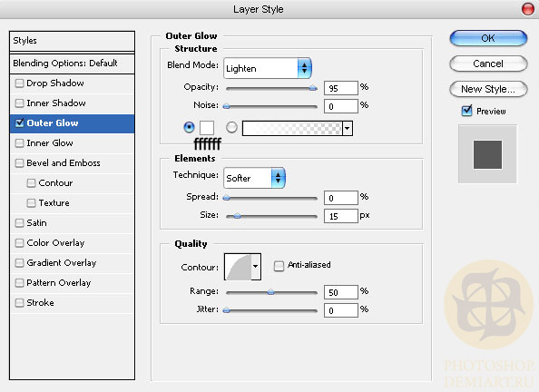The width and height of the screenshot is (539, 392).
Task: Click the New Style... button
Action: click(x=488, y=89)
